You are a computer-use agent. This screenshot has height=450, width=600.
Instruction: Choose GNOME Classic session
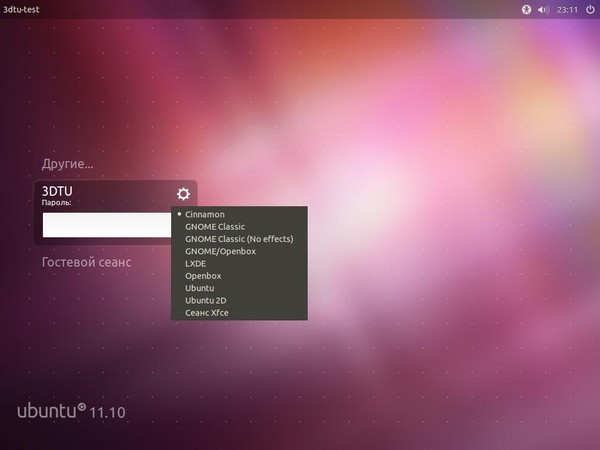(214, 227)
